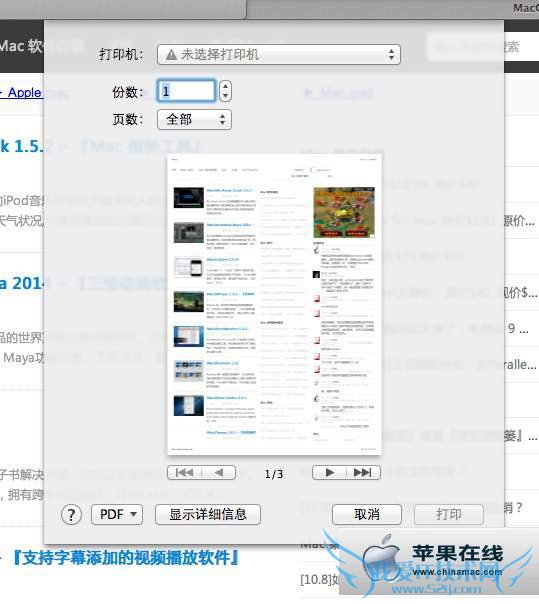Jump to first preview page
The image size is (539, 604).
click(x=185, y=472)
